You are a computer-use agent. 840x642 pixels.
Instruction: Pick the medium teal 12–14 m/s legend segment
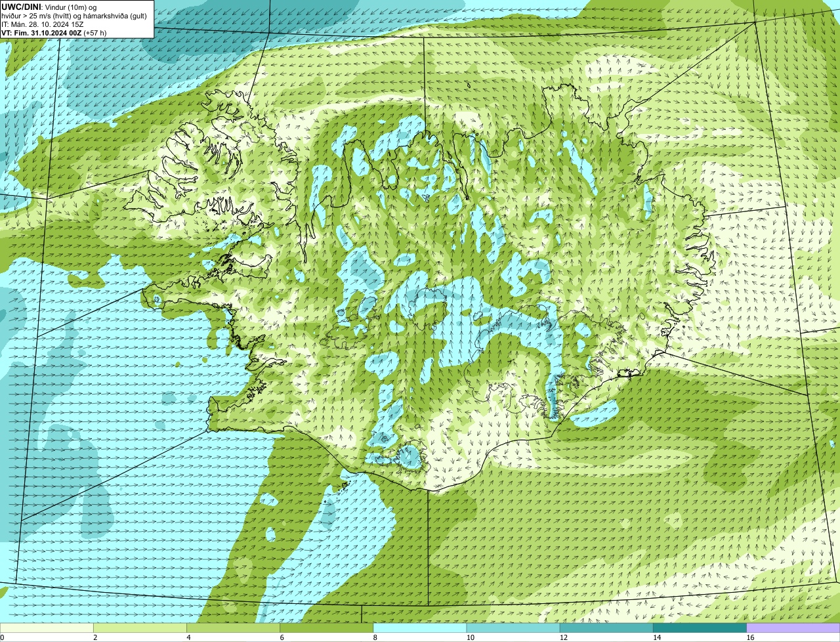(x=606, y=628)
